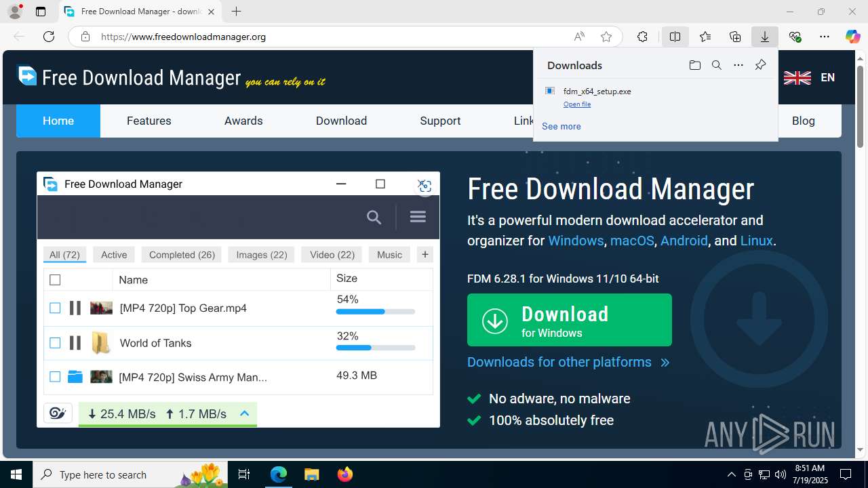Open Downloads for other platforms link
Image resolution: width=868 pixels, height=488 pixels.
[x=568, y=362]
